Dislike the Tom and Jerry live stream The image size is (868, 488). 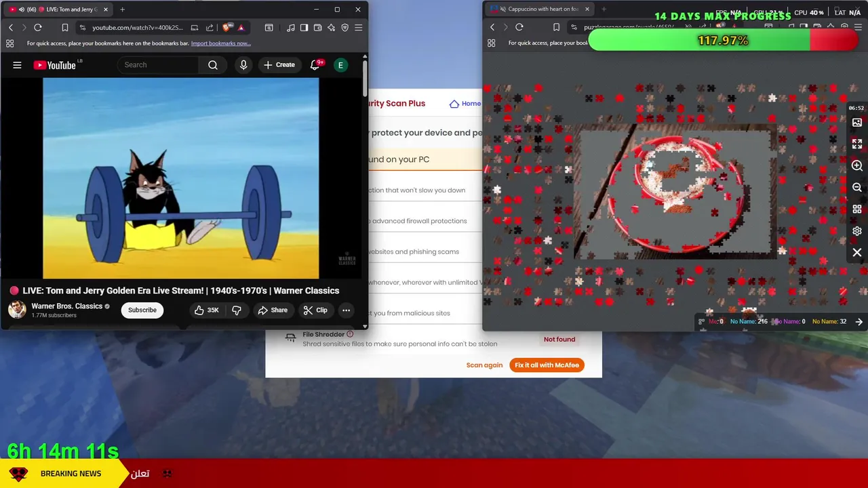(237, 310)
